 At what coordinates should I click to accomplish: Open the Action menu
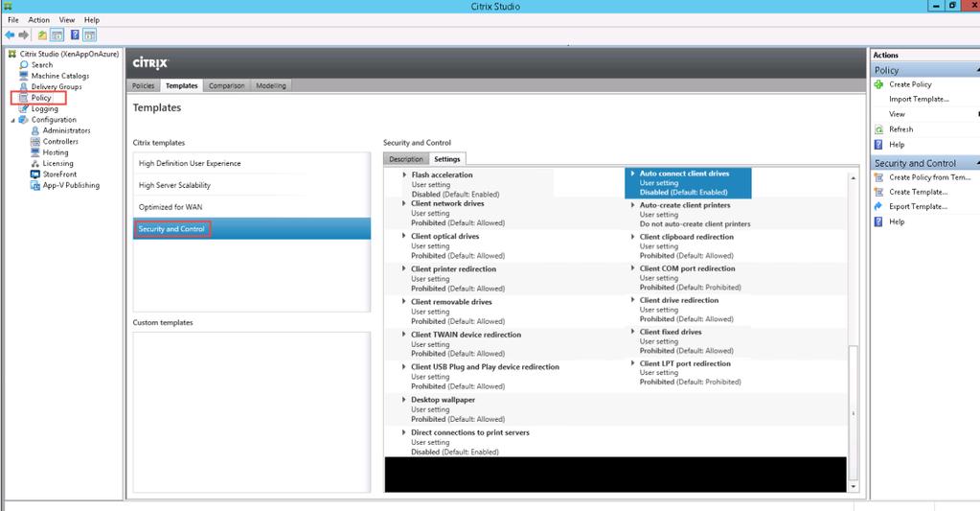click(38, 20)
